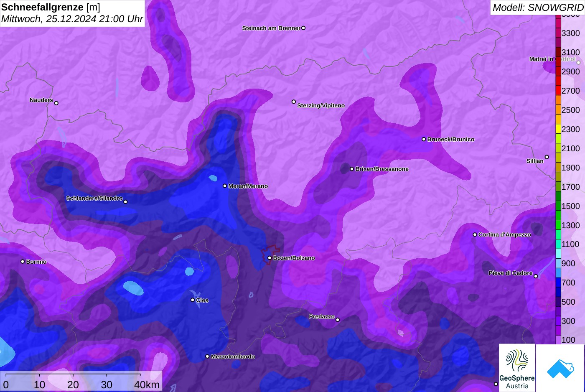Click the 'Modell: SNOWGRID' label
Image resolution: width=585 pixels, height=392 pixels.
(x=538, y=7)
